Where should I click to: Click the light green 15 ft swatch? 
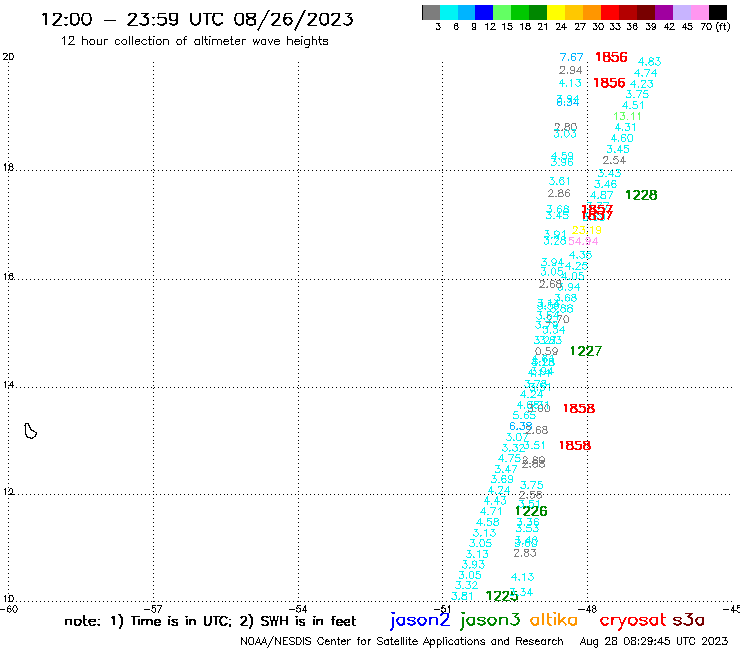click(502, 12)
